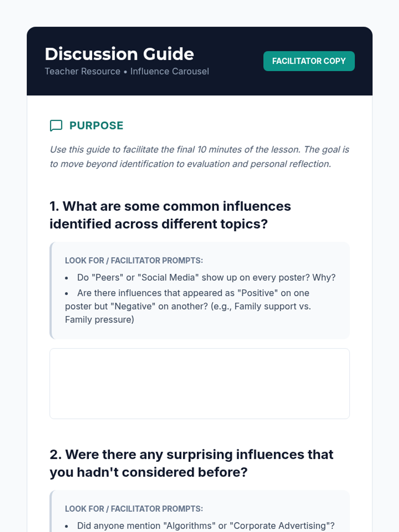The width and height of the screenshot is (399, 532).
Task: Click the words "Influence Carousel" in the subtitle
Action: (x=170, y=71)
